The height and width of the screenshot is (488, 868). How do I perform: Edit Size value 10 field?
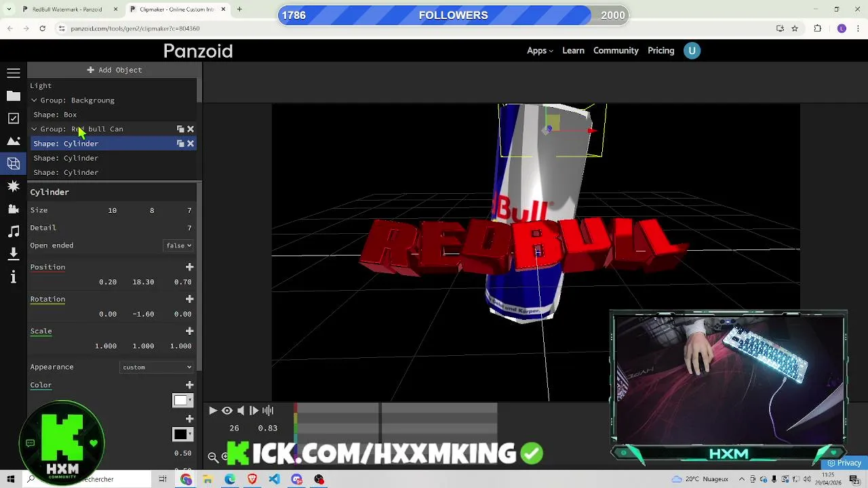(112, 210)
